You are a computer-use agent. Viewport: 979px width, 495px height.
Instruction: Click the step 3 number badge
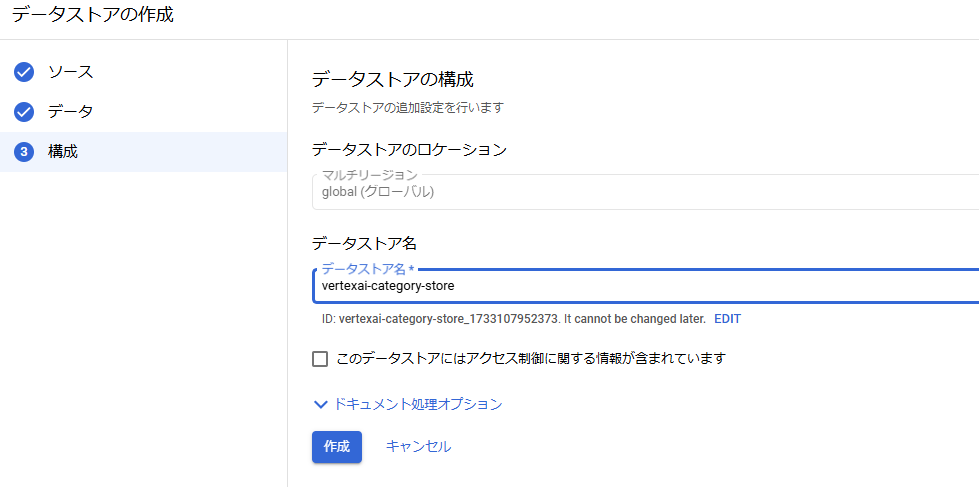[24, 152]
